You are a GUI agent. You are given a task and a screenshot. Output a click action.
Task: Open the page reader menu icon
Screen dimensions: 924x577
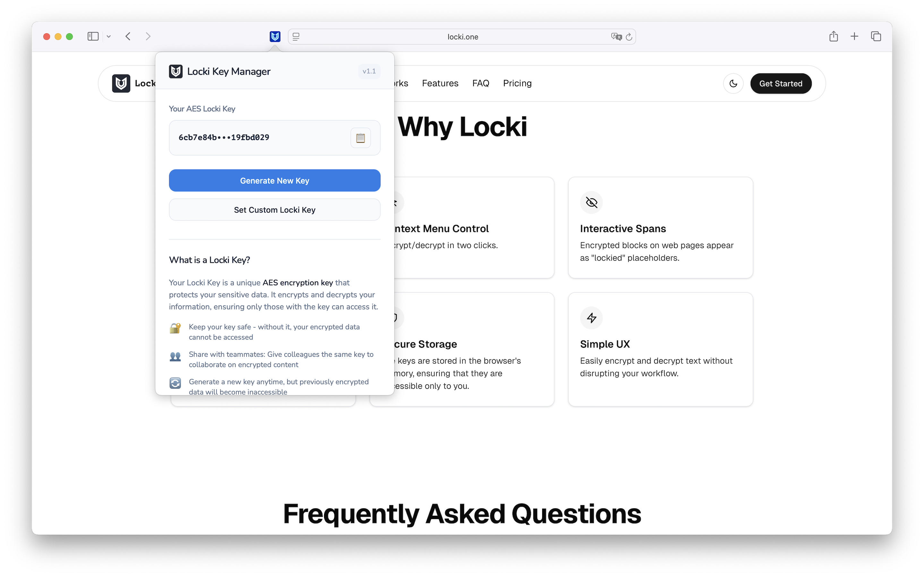coord(296,37)
